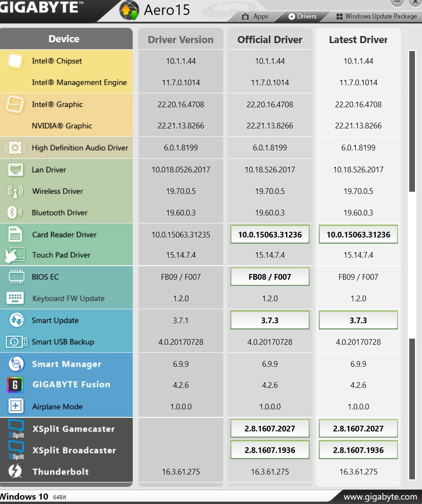This screenshot has width=422, height=504.
Task: Click BIOS EC latest driver FB09 / F007
Action: 358,277
